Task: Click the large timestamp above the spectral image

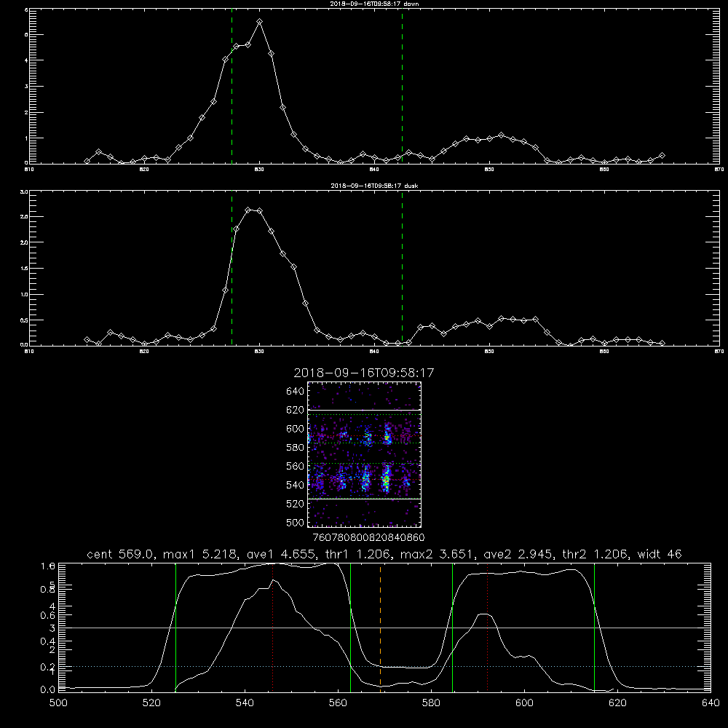Action: [364, 373]
